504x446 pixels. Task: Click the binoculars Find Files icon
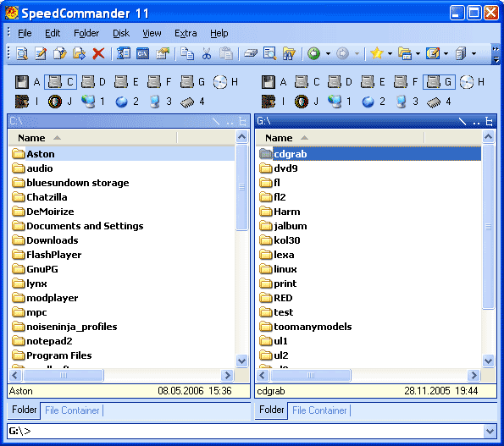(289, 53)
